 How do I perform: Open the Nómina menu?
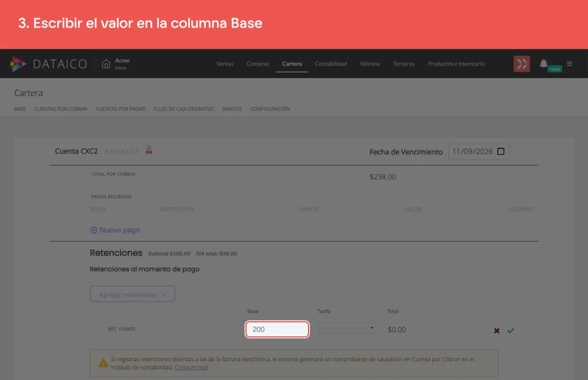click(370, 64)
